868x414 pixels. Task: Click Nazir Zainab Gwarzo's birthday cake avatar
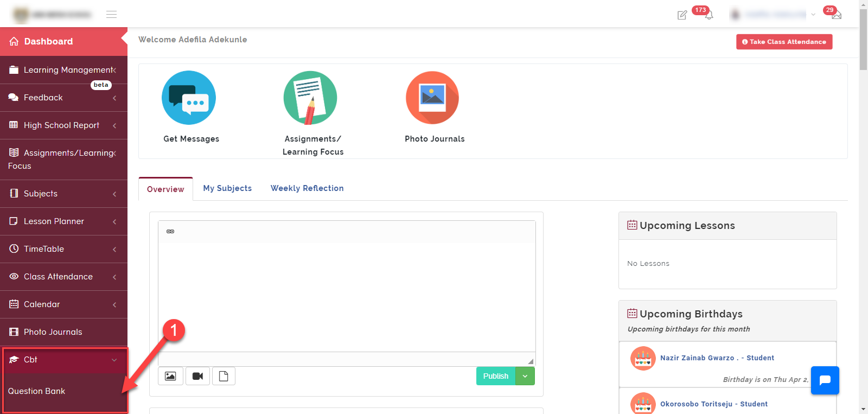tap(643, 358)
